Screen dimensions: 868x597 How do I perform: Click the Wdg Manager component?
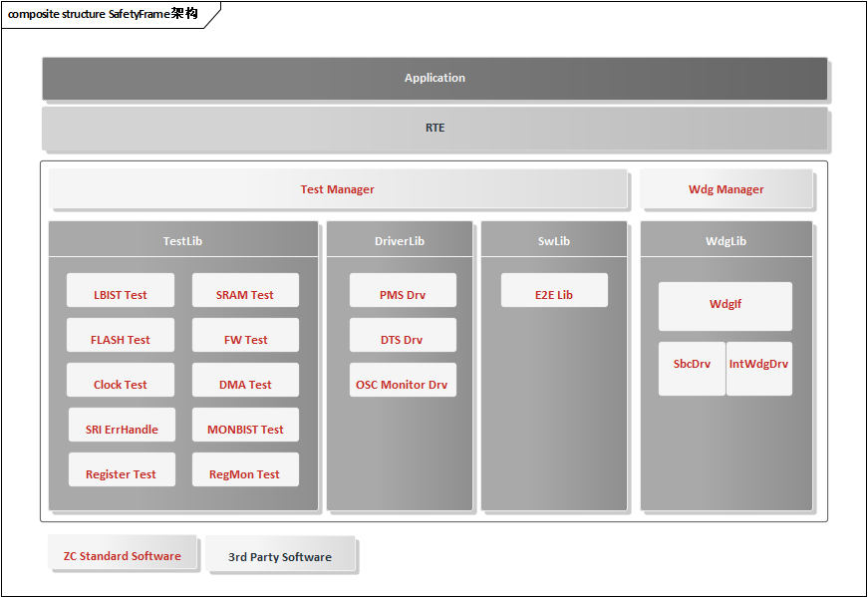click(726, 189)
